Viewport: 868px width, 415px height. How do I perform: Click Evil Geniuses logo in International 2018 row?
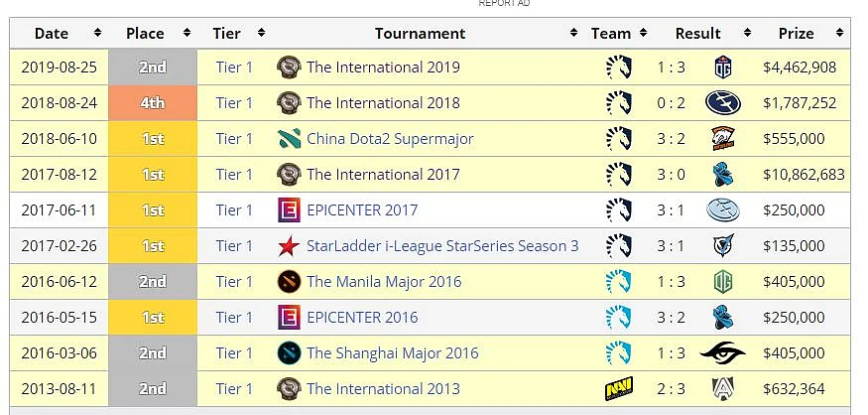723,102
